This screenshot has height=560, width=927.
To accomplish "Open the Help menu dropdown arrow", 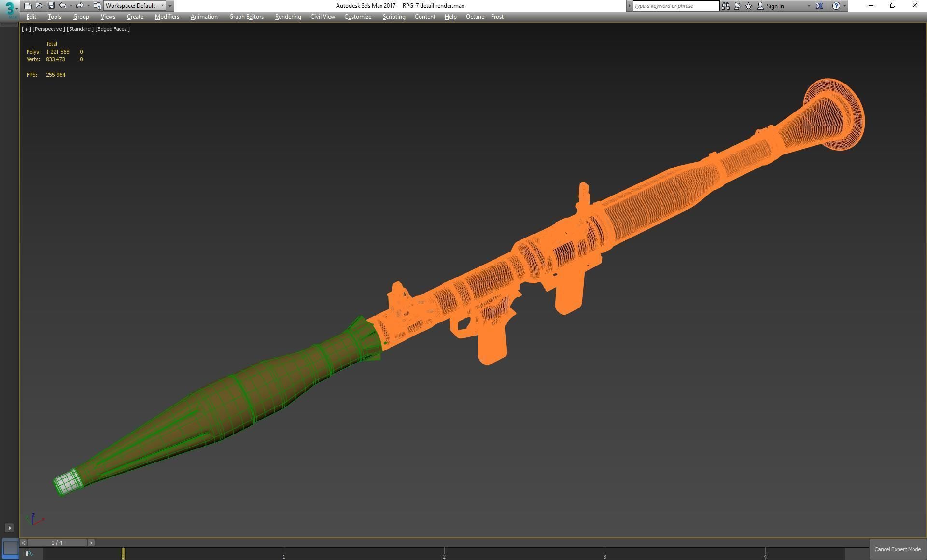I will [844, 6].
